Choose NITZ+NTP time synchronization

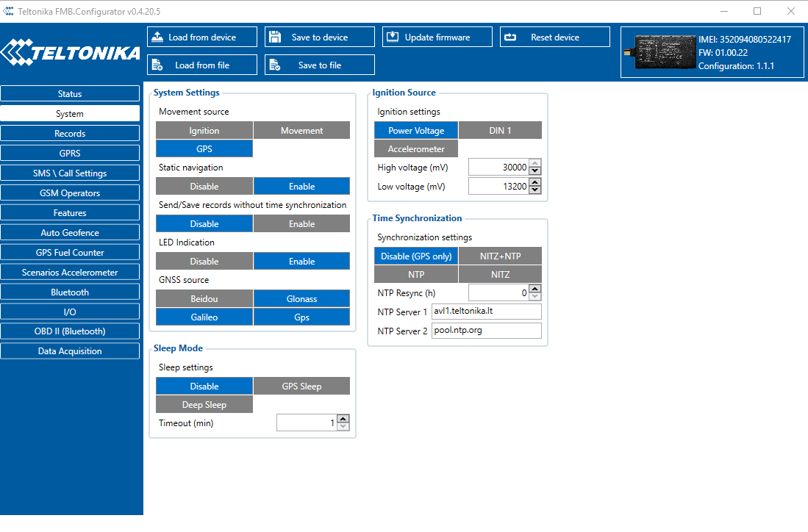[x=500, y=256]
